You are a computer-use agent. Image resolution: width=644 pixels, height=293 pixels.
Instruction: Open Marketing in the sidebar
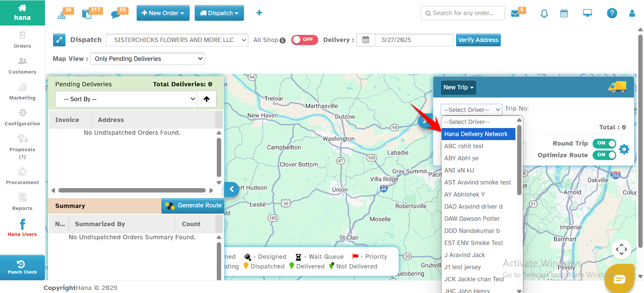click(22, 91)
